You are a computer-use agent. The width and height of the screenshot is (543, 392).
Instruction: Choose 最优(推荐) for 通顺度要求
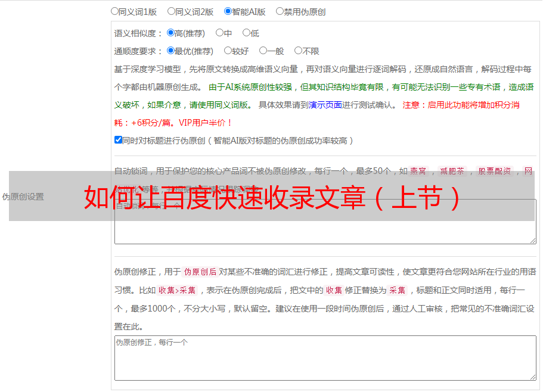170,51
